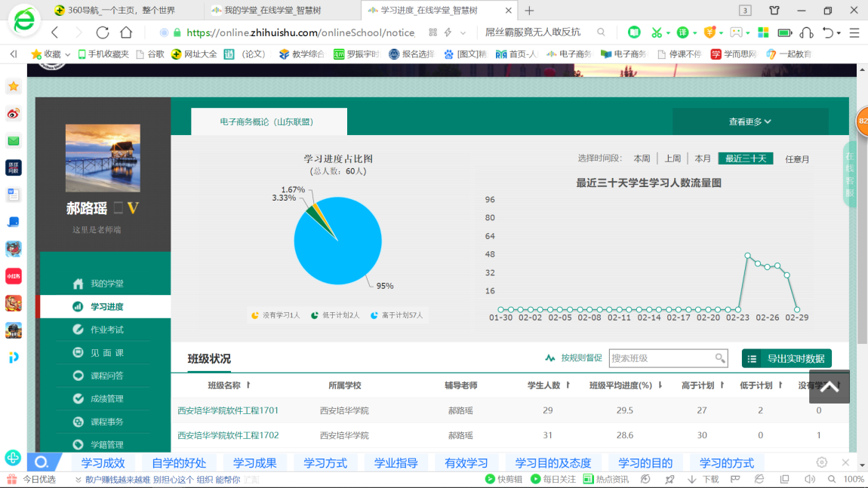Click the scroll-to-top arrow button
The height and width of the screenshot is (488, 868).
(829, 386)
